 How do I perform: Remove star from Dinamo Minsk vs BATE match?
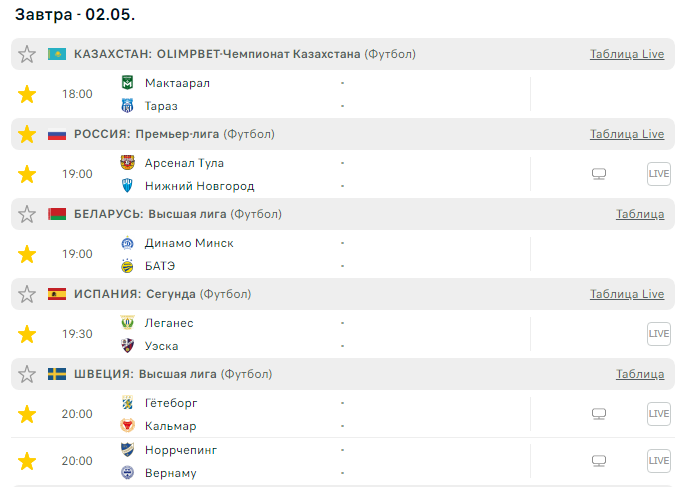[27, 254]
